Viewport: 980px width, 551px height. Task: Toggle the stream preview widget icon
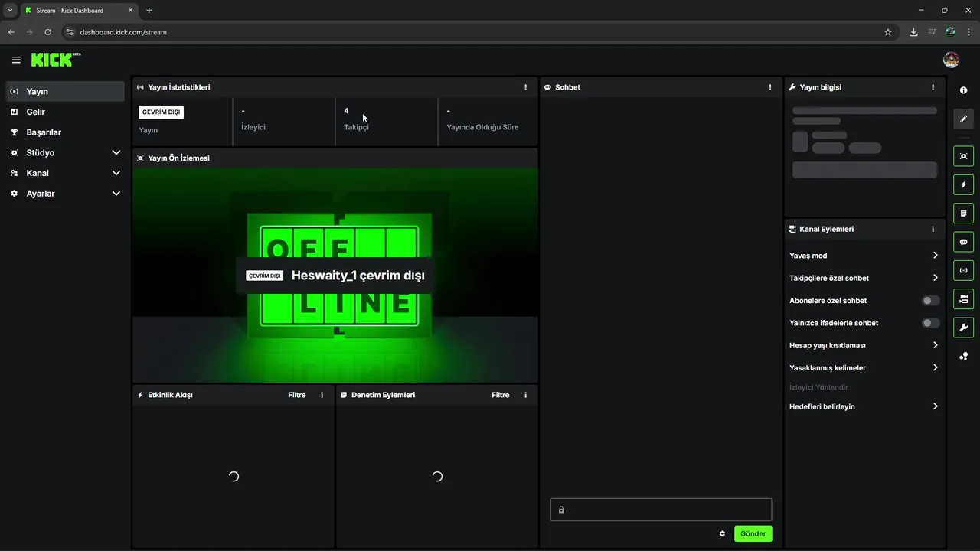point(963,156)
